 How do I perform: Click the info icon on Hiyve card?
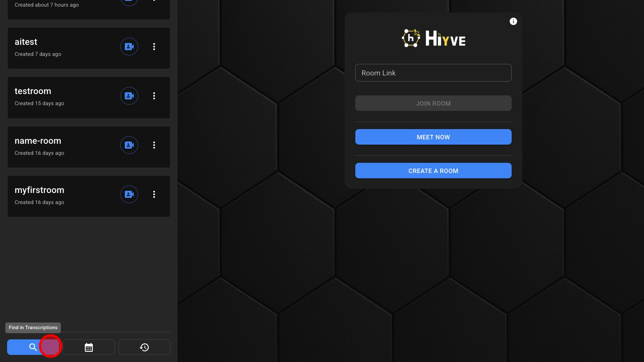tap(513, 21)
